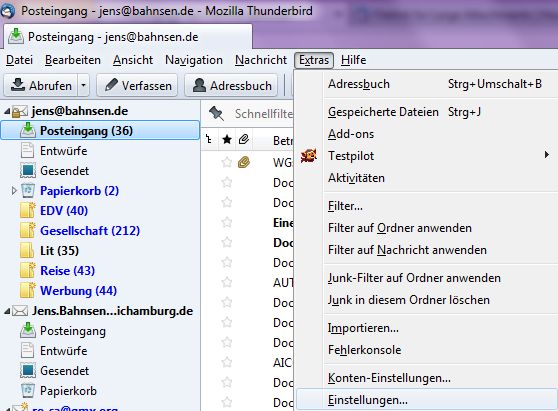Click the Adressbuch person icon
The width and height of the screenshot is (558, 411).
pos(199,85)
